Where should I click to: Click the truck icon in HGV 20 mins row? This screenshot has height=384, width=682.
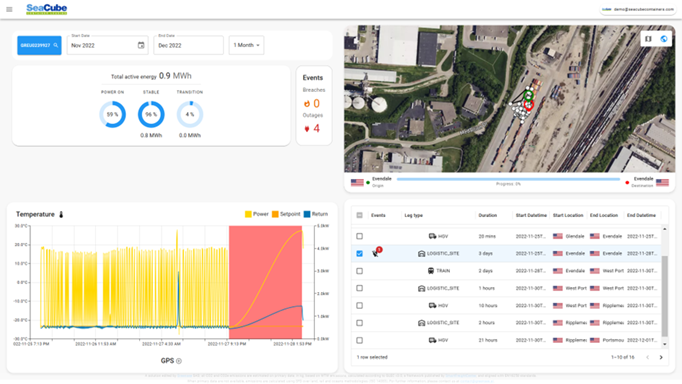[x=432, y=236]
